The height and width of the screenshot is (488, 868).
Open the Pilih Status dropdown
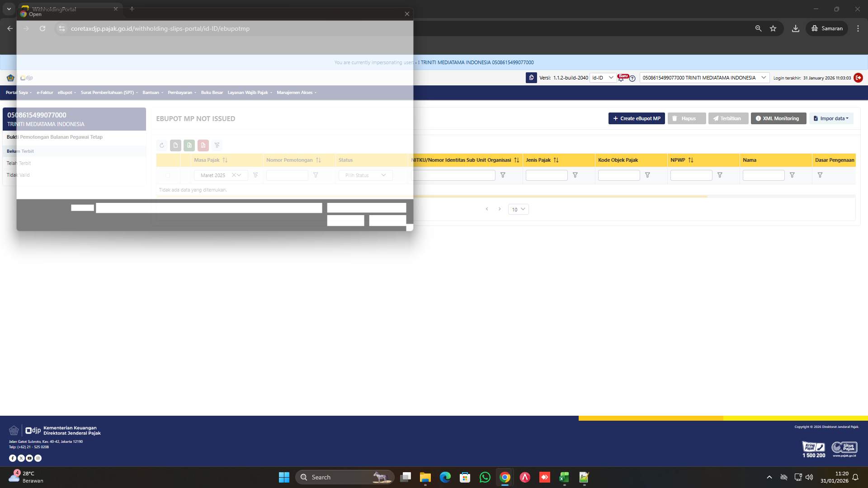click(365, 175)
